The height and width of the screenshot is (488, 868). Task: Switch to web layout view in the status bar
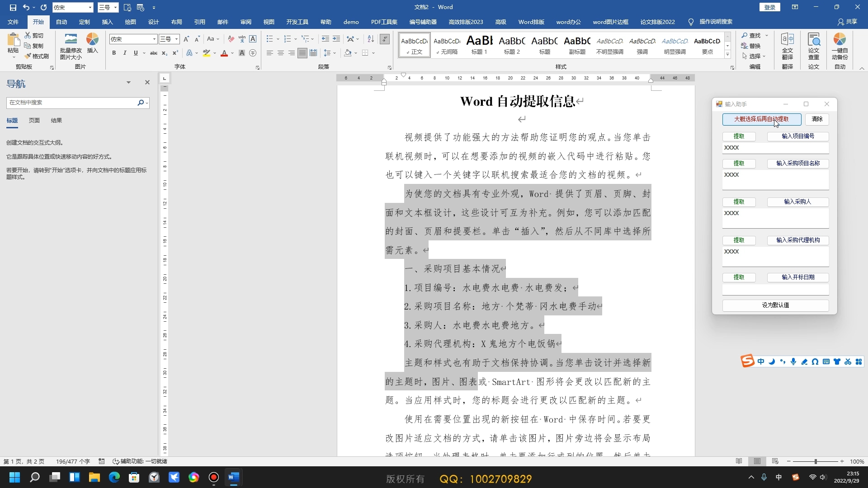point(775,461)
